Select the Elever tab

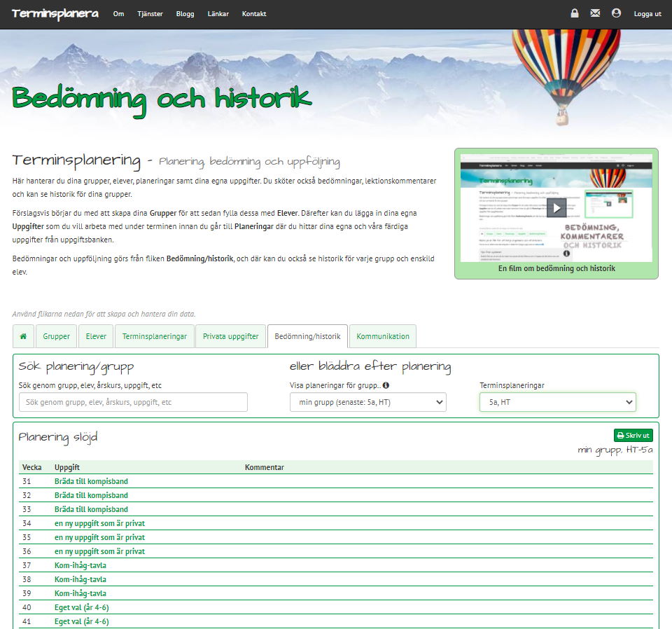coord(96,336)
